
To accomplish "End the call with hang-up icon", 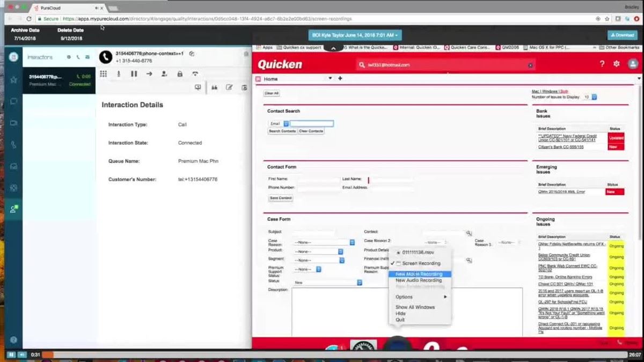I will tap(195, 73).
